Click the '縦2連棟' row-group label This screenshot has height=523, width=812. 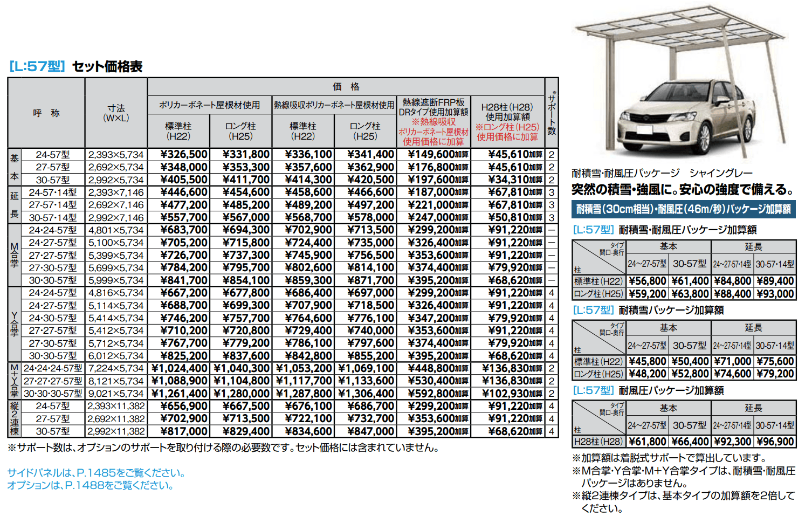click(15, 419)
